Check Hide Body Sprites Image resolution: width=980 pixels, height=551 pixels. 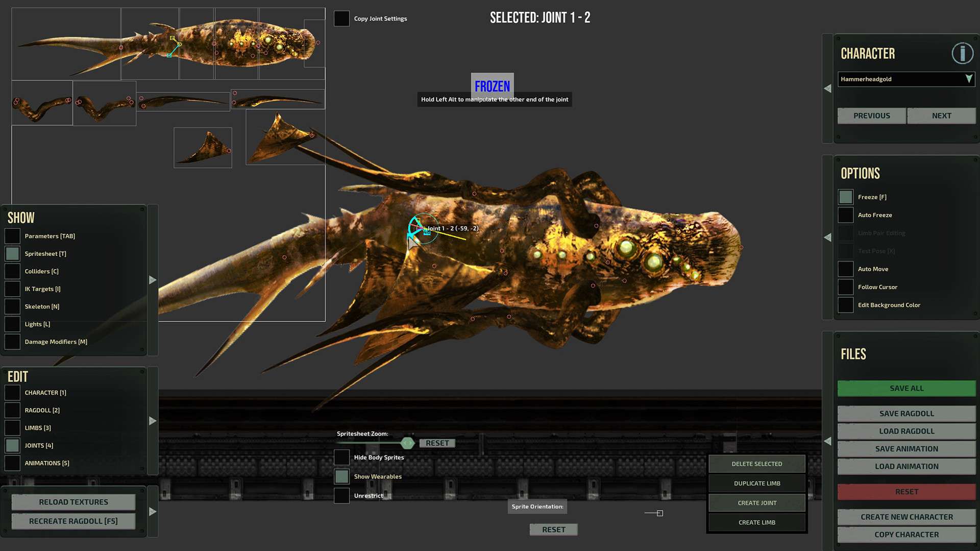pos(341,458)
